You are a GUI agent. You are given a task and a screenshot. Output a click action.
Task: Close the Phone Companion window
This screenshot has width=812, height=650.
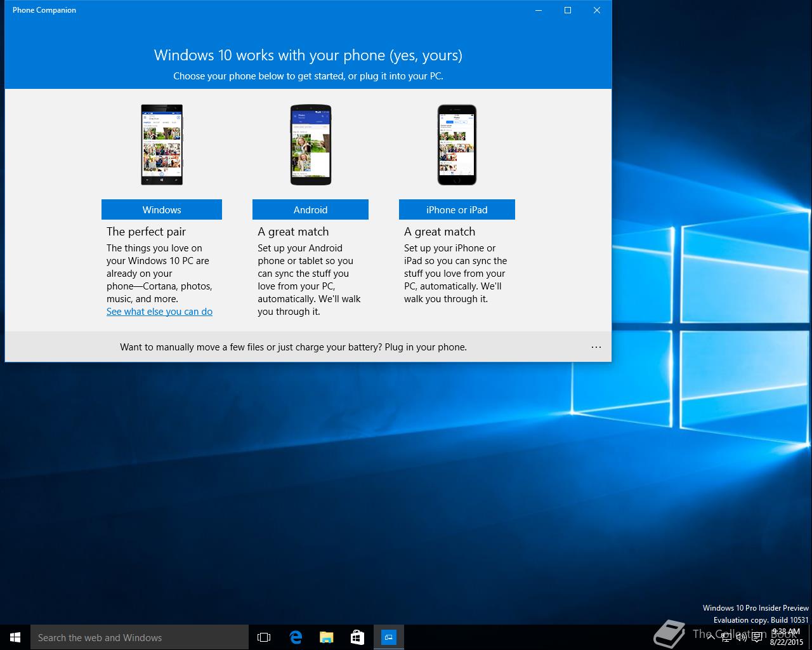coord(597,10)
